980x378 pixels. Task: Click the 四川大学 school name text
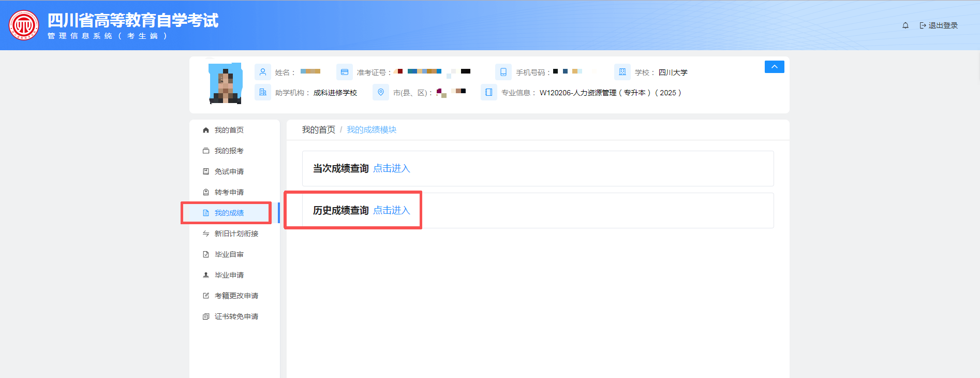pyautogui.click(x=673, y=72)
